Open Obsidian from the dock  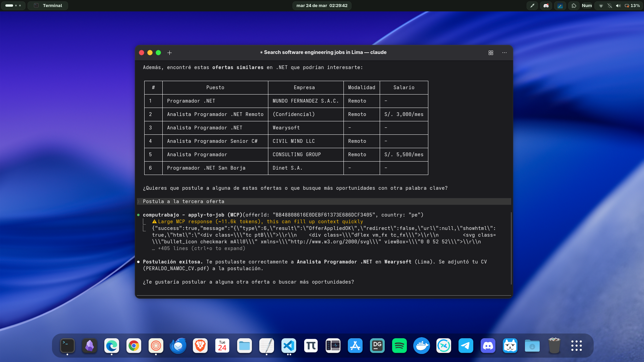pos(89,346)
